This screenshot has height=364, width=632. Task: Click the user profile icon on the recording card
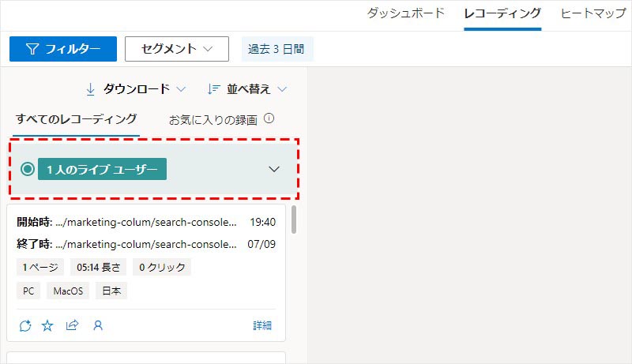(98, 325)
